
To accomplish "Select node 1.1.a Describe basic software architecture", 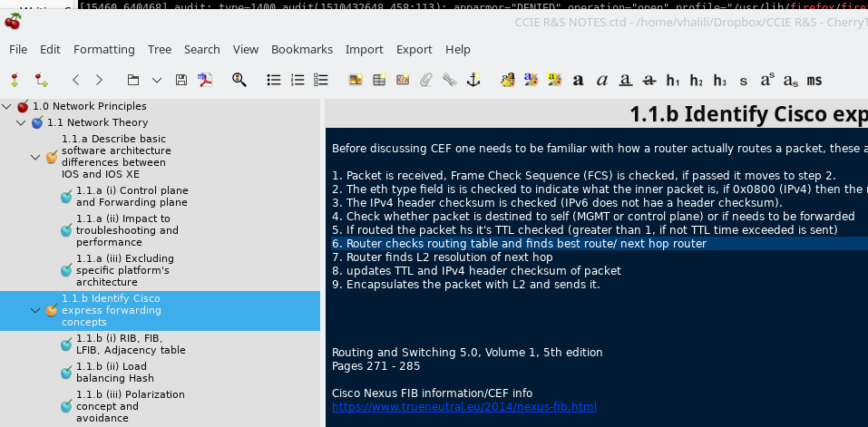I will click(x=116, y=157).
